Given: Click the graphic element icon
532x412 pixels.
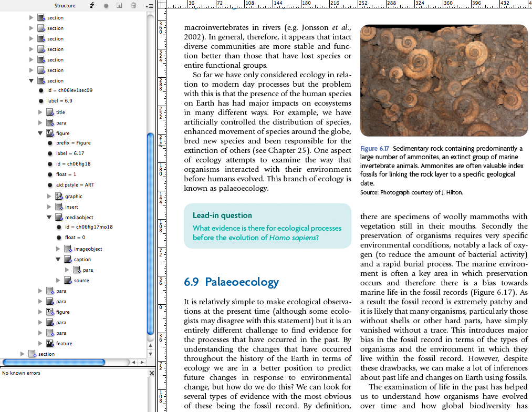Looking at the screenshot, I should click(59, 196).
